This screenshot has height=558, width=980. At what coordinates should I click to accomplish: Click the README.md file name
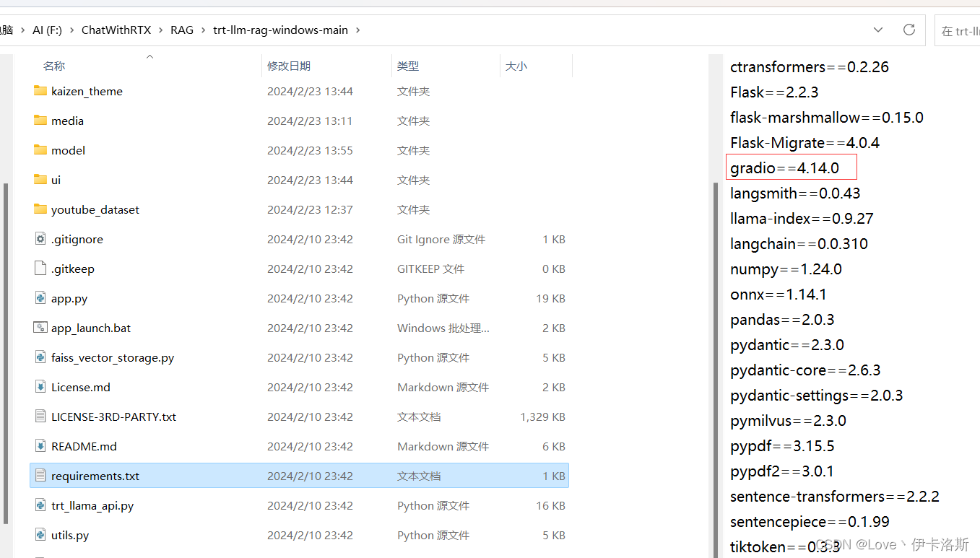[x=84, y=446]
